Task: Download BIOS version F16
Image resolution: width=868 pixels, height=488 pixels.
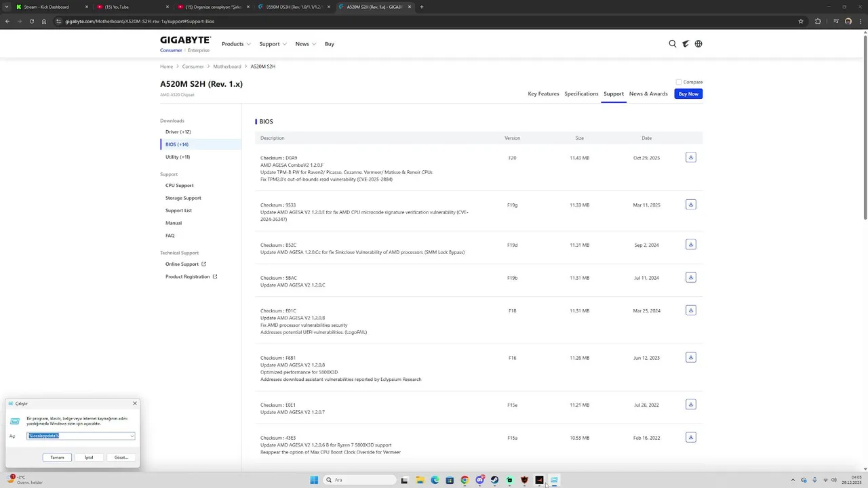Action: pos(690,357)
